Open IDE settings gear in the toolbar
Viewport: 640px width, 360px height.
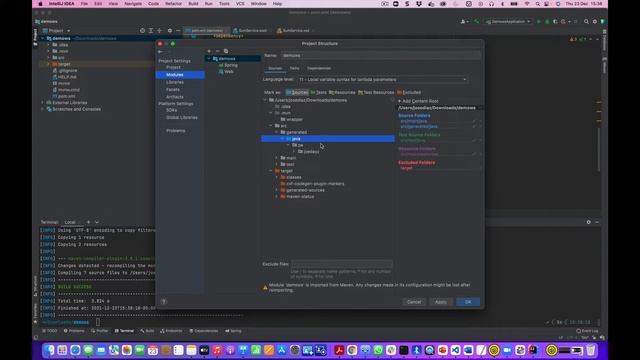click(595, 22)
